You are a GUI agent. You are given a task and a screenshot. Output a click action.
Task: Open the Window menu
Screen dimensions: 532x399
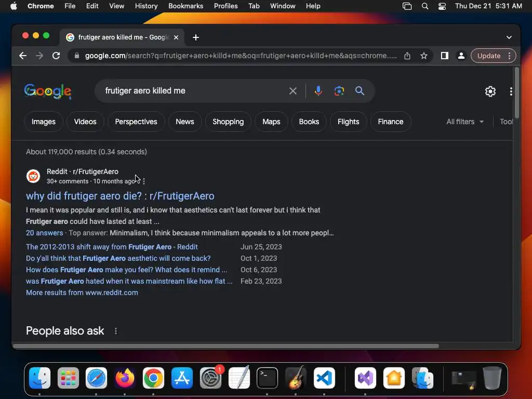coord(283,6)
